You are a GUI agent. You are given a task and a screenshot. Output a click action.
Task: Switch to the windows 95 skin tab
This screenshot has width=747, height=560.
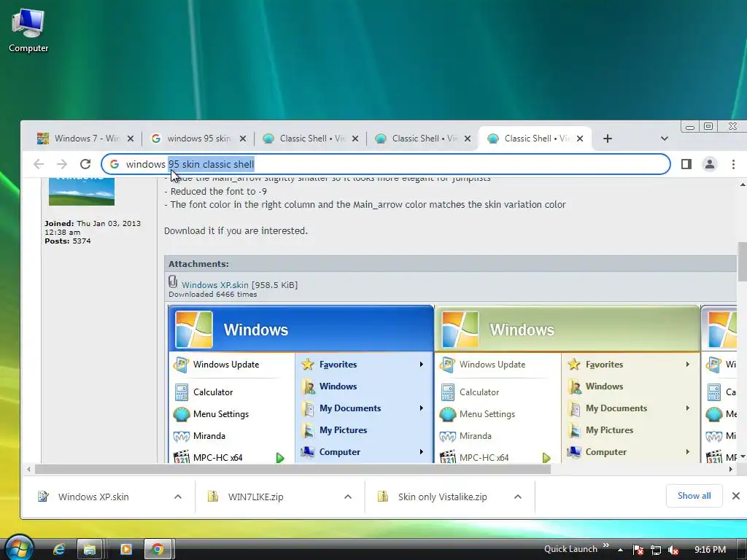click(198, 139)
